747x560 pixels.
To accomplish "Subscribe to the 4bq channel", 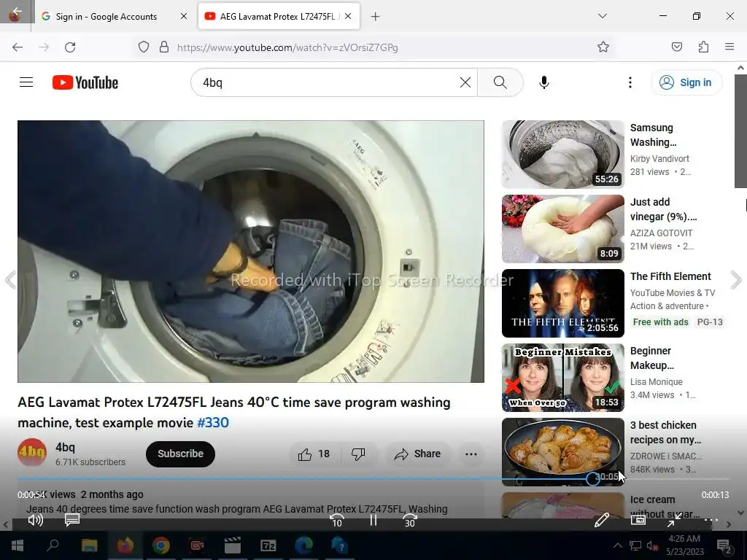I will tap(181, 454).
